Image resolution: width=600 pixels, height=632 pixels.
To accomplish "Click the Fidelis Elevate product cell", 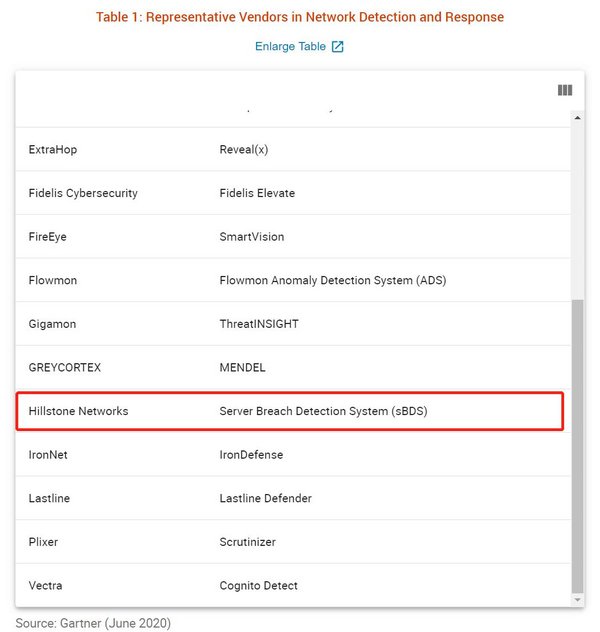I will [257, 193].
